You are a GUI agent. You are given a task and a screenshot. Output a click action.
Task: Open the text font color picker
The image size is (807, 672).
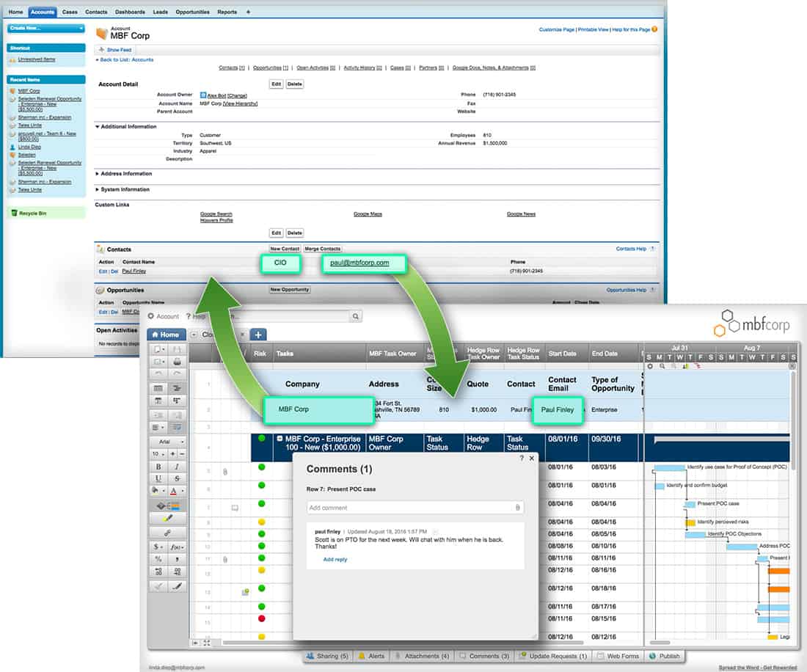click(x=177, y=491)
